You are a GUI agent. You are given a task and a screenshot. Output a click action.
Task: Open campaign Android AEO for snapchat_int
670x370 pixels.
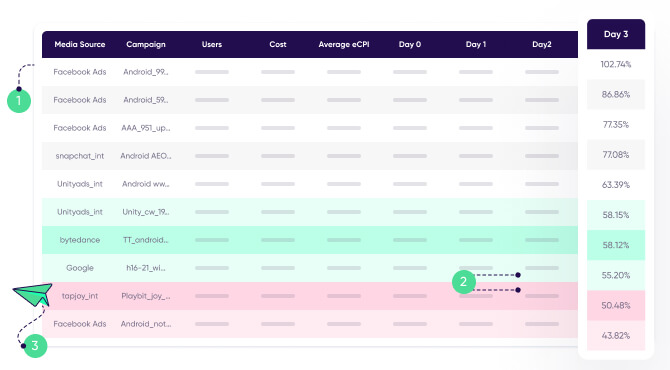[x=146, y=156]
